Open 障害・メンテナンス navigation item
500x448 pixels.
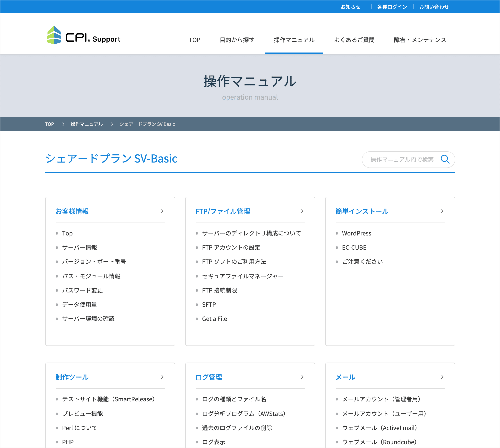pyautogui.click(x=420, y=40)
